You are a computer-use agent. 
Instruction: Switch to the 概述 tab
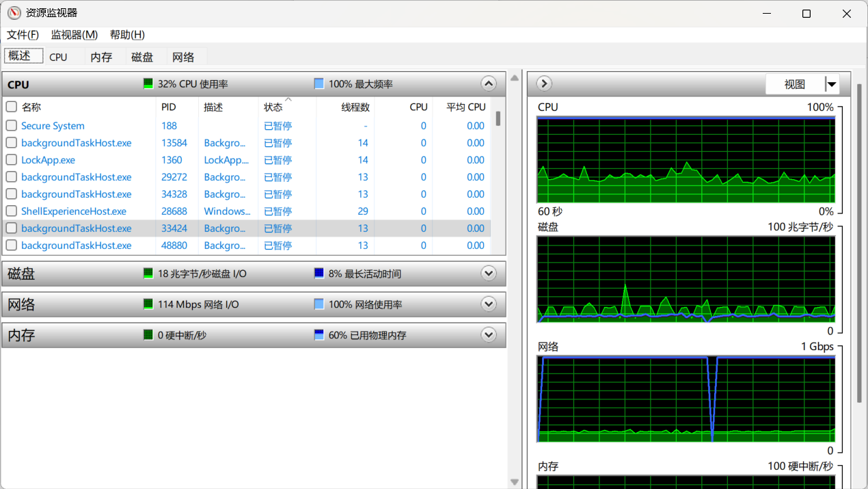[x=23, y=56]
